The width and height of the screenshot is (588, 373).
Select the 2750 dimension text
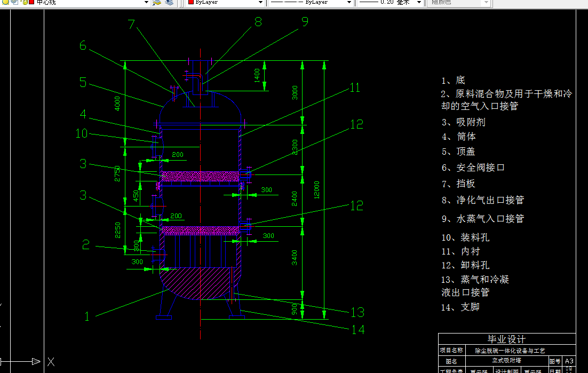117,173
